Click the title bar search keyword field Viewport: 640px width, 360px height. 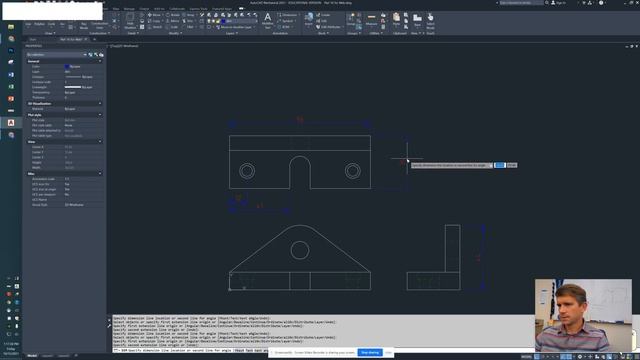click(522, 3)
